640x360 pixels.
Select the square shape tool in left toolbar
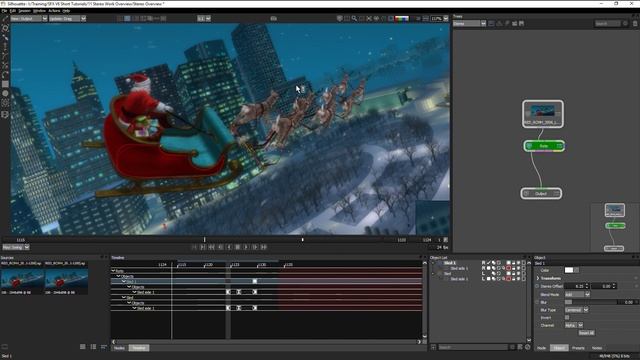pyautogui.click(x=5, y=84)
